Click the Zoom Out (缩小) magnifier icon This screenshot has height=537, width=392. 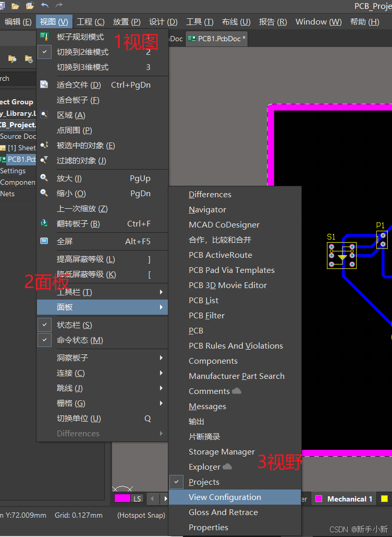(45, 193)
